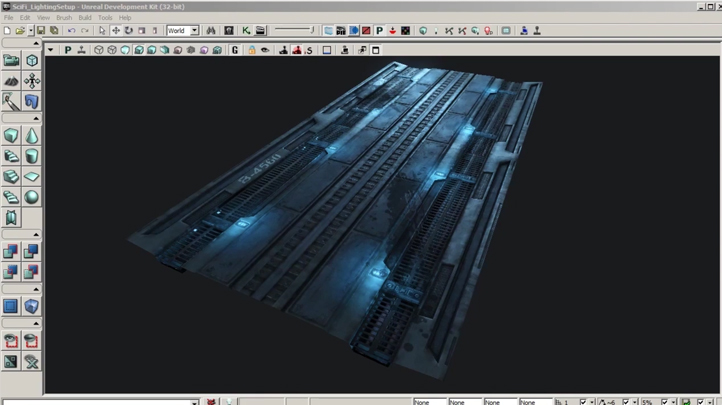This screenshot has width=722, height=405.
Task: Click the CSG Intersect icon
Action: click(11, 272)
